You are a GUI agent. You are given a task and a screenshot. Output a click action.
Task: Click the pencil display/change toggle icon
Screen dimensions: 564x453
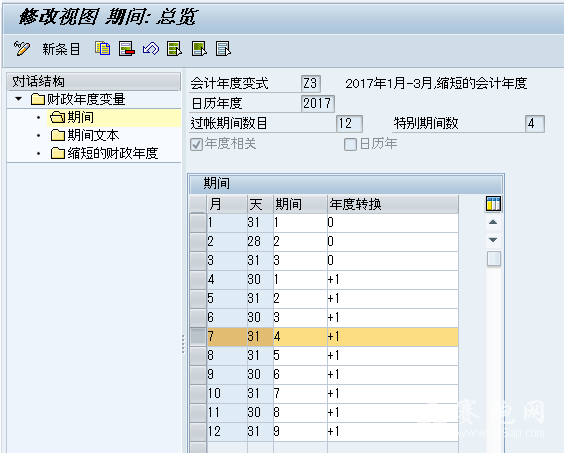tap(22, 49)
